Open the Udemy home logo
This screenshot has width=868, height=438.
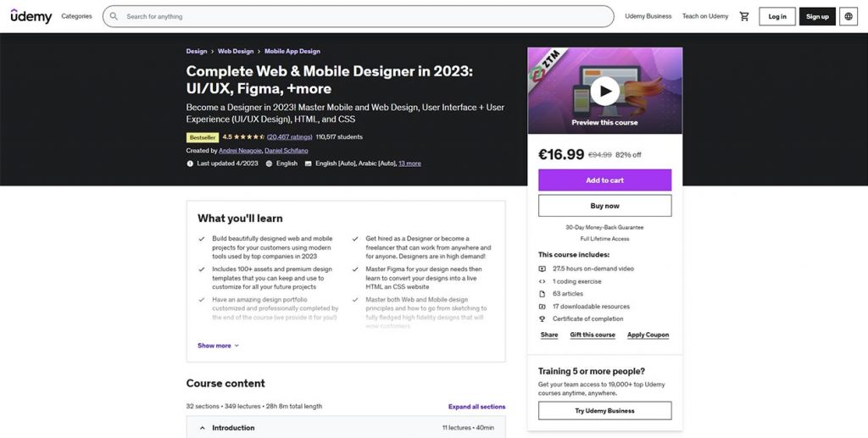31,16
